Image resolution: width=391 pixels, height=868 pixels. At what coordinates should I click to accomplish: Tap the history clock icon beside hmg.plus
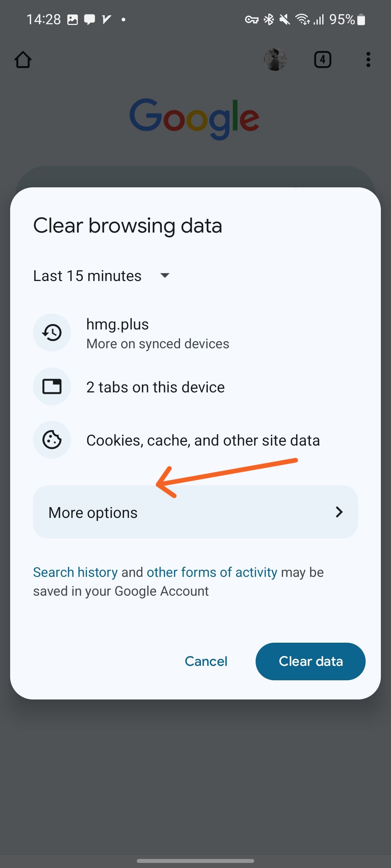point(52,332)
